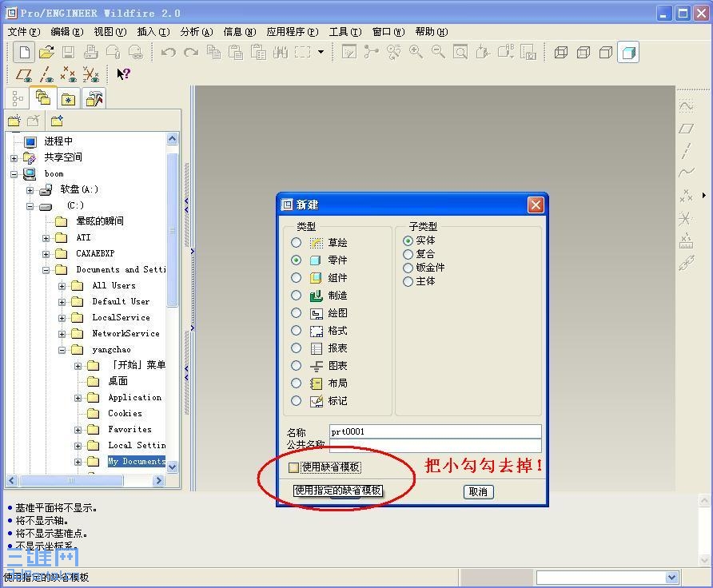This screenshot has height=588, width=713.
Task: Open a file using the folder icon
Action: 46,52
